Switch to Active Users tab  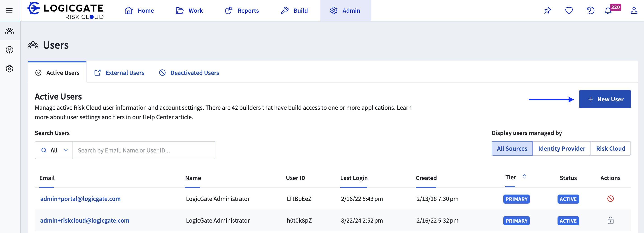tap(57, 73)
